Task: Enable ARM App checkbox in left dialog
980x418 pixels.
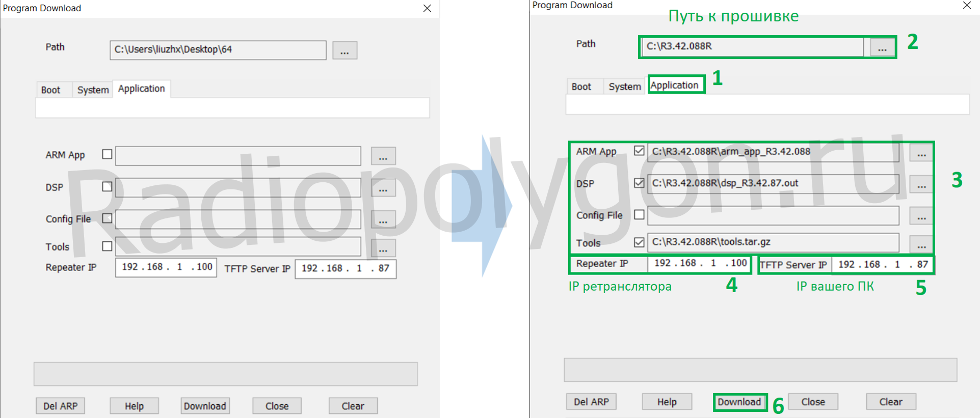Action: [107, 154]
